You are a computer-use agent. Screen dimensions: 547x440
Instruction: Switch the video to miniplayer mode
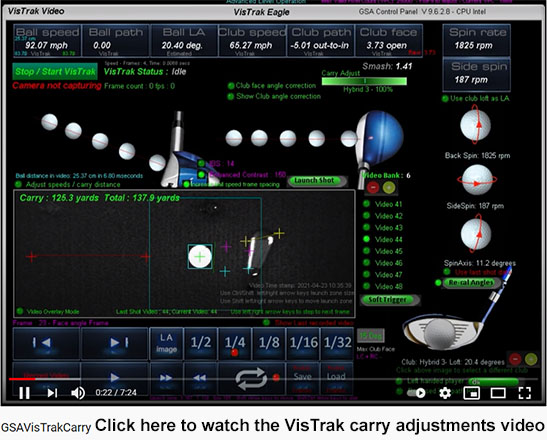click(x=471, y=393)
